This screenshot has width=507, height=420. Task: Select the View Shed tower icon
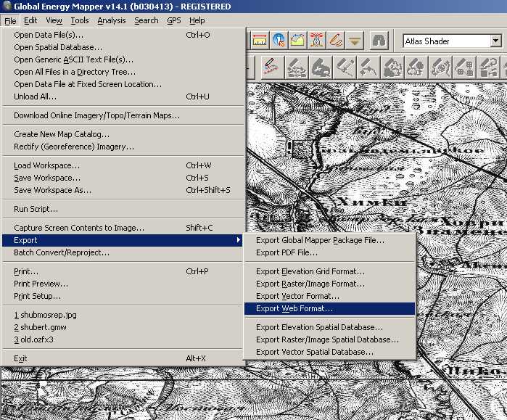pos(317,41)
